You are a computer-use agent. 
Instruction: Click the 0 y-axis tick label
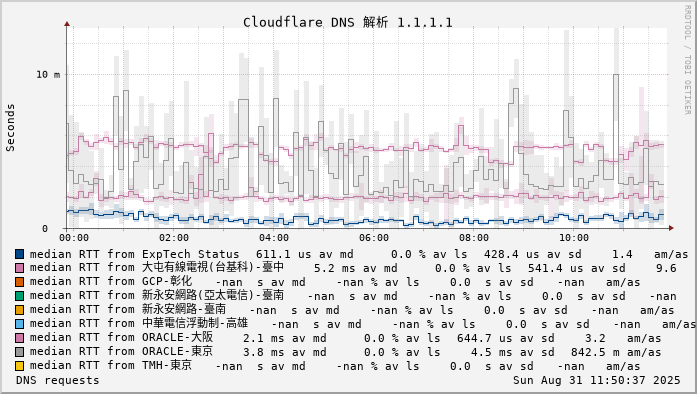coord(45,229)
